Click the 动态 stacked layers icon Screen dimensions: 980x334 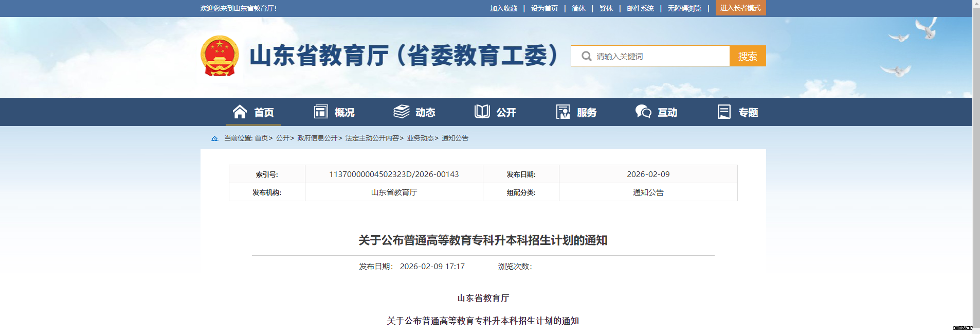[x=402, y=112]
